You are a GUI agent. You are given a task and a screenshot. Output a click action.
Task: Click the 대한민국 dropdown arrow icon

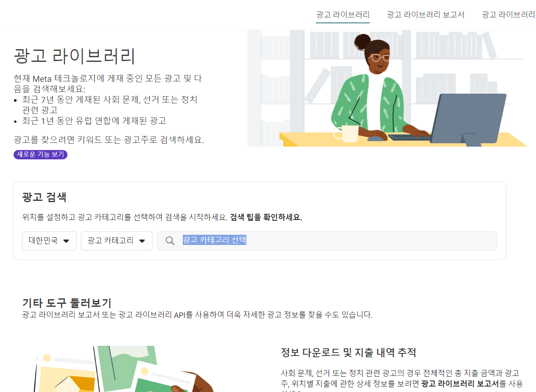tap(66, 241)
